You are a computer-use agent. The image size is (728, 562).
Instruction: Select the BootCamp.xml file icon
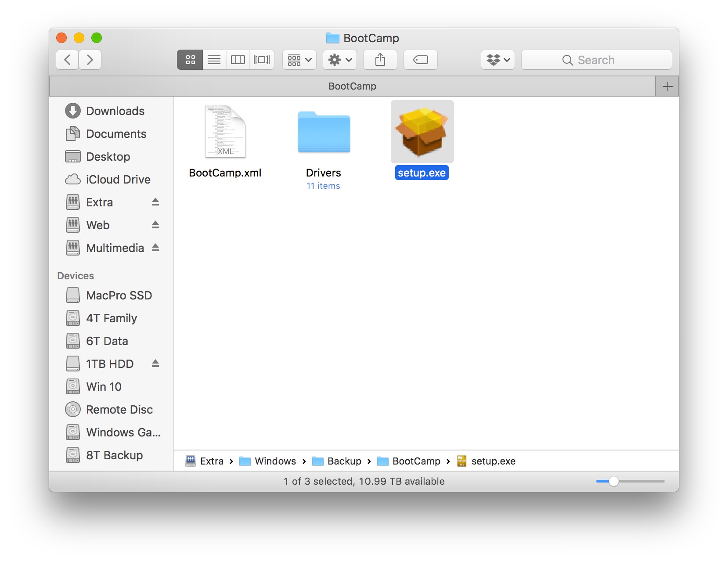click(225, 132)
